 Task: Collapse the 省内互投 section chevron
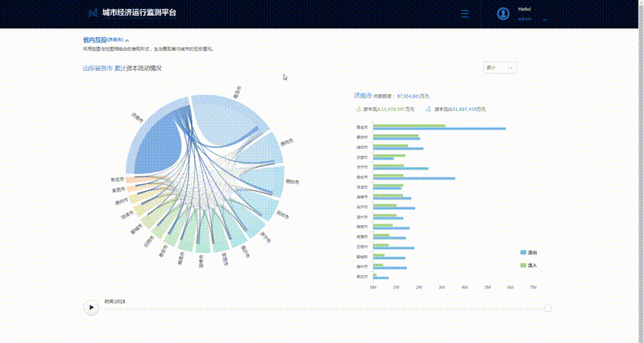click(x=127, y=40)
